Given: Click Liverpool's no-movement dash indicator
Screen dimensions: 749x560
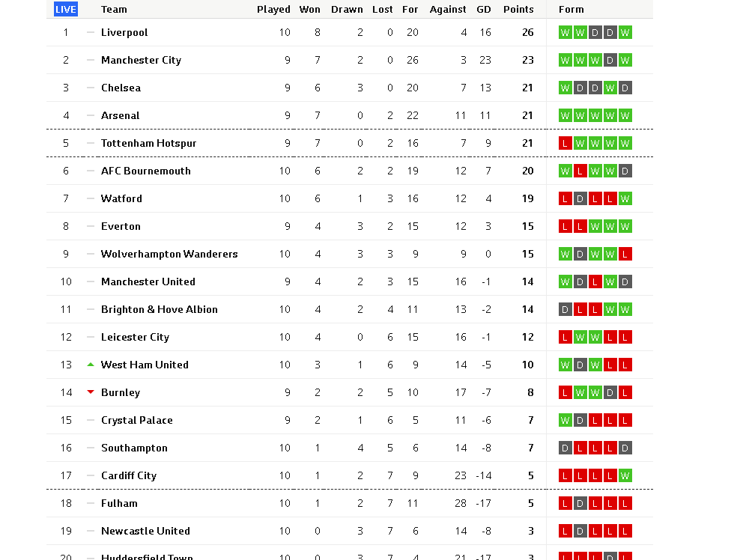Looking at the screenshot, I should [91, 32].
